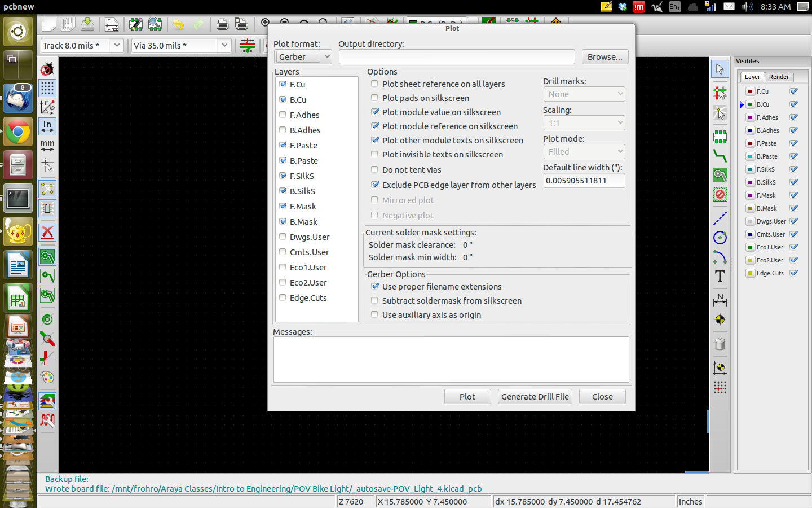Screen dimensions: 812x508
Task: Toggle the grid display icon
Action: 47,88
